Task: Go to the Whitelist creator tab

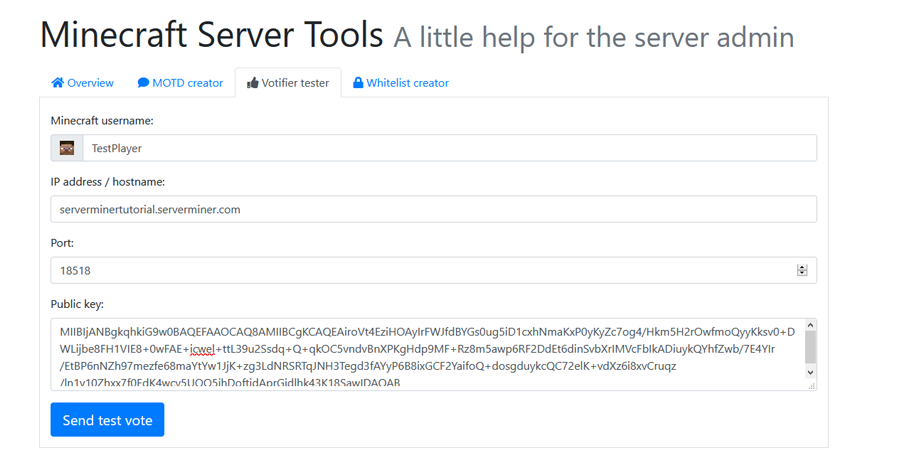Action: [401, 83]
